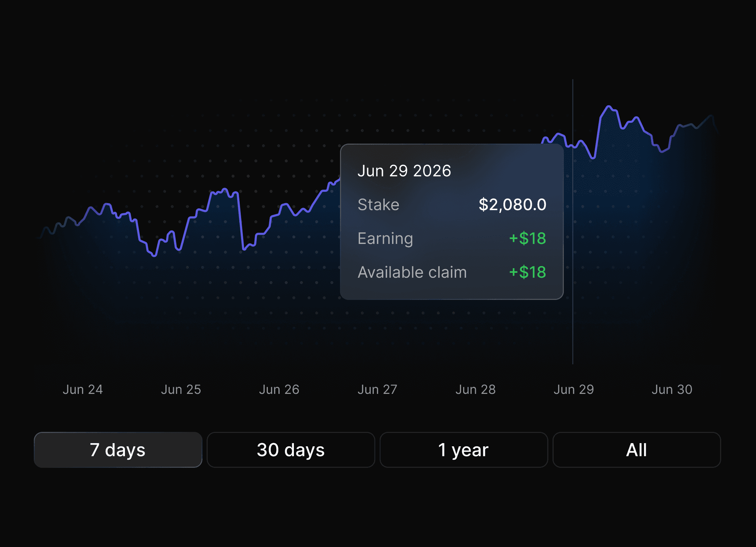Switch to the 30 days view
The height and width of the screenshot is (547, 756).
tap(291, 450)
